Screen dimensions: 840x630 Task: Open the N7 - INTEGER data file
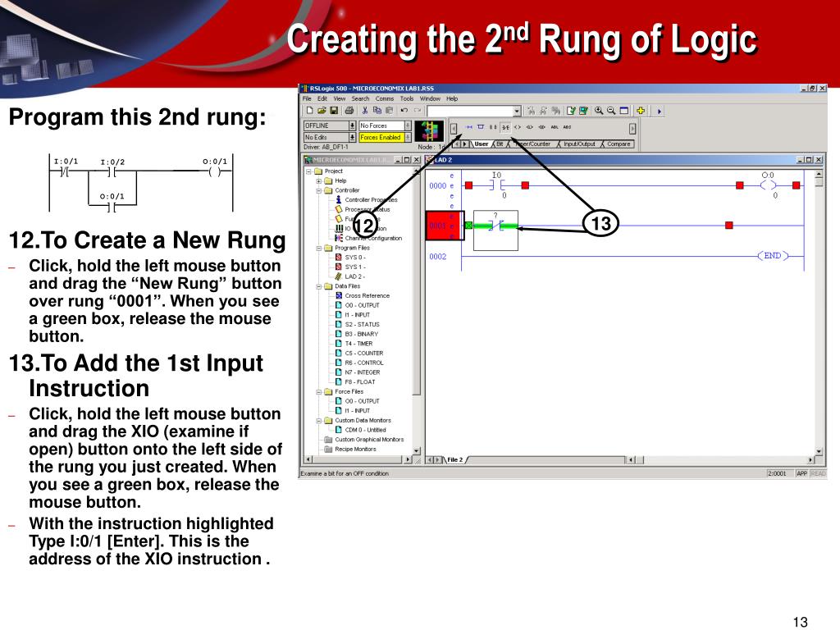point(362,373)
